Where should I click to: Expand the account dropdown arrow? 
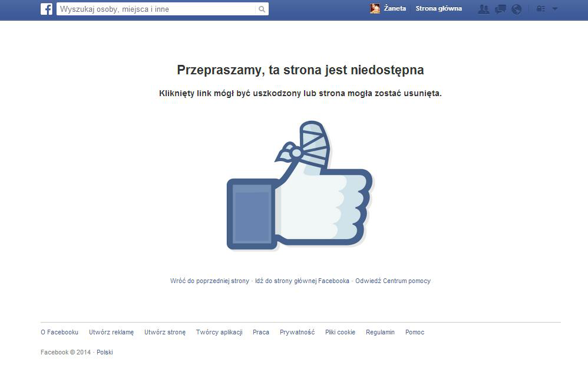tap(555, 9)
